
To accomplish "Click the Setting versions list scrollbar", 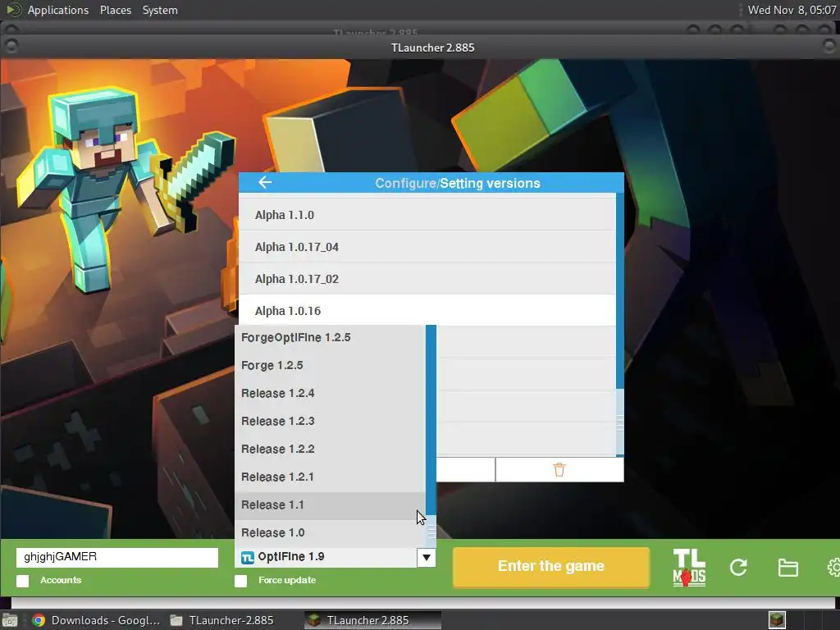I will coord(620,324).
